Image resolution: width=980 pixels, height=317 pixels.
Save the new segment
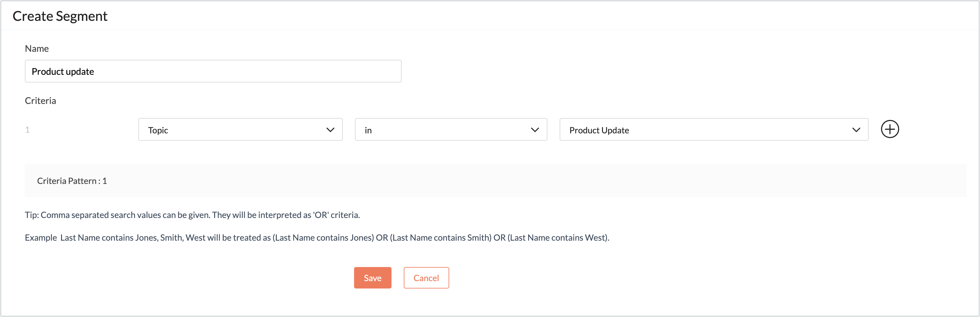click(372, 278)
